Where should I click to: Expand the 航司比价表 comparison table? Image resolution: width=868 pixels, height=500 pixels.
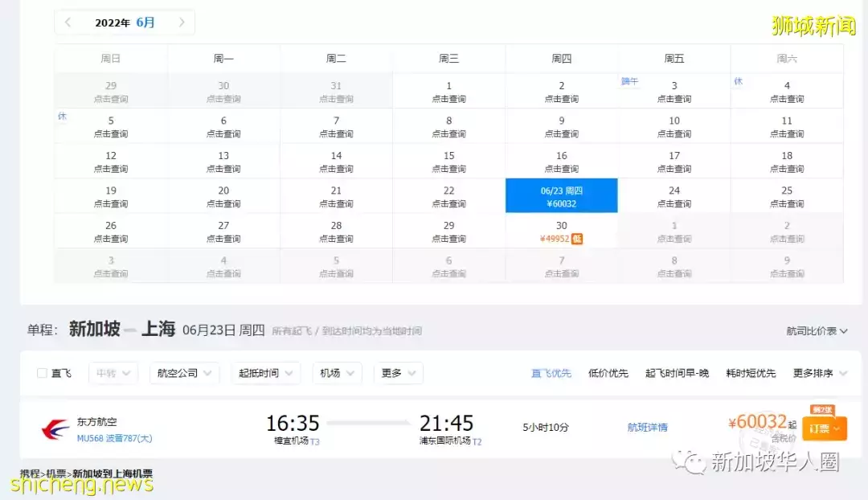(x=817, y=331)
